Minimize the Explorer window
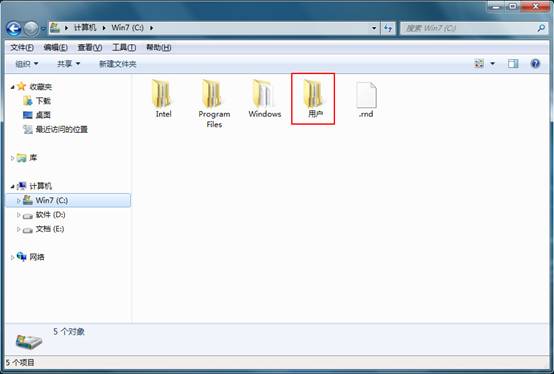 tap(497, 6)
